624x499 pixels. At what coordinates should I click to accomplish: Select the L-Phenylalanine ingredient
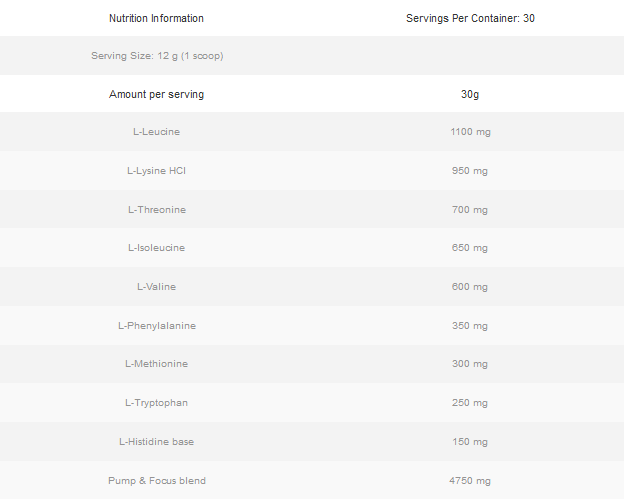156,326
